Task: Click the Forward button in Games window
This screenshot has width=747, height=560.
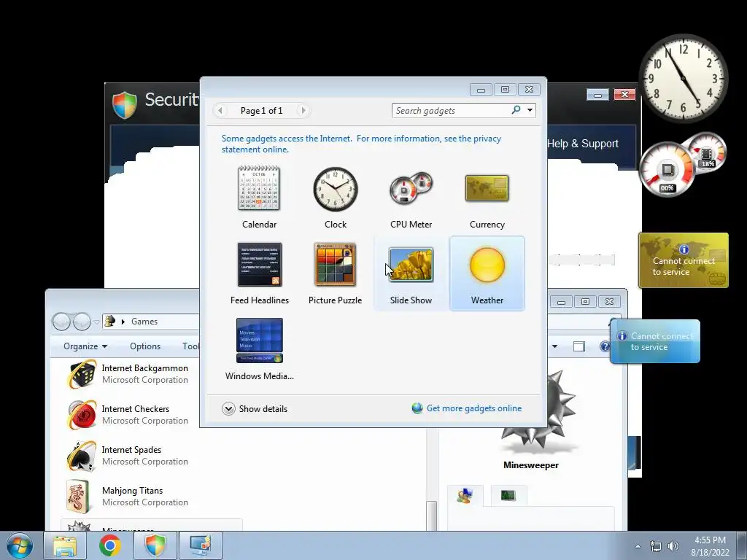Action: (x=82, y=322)
